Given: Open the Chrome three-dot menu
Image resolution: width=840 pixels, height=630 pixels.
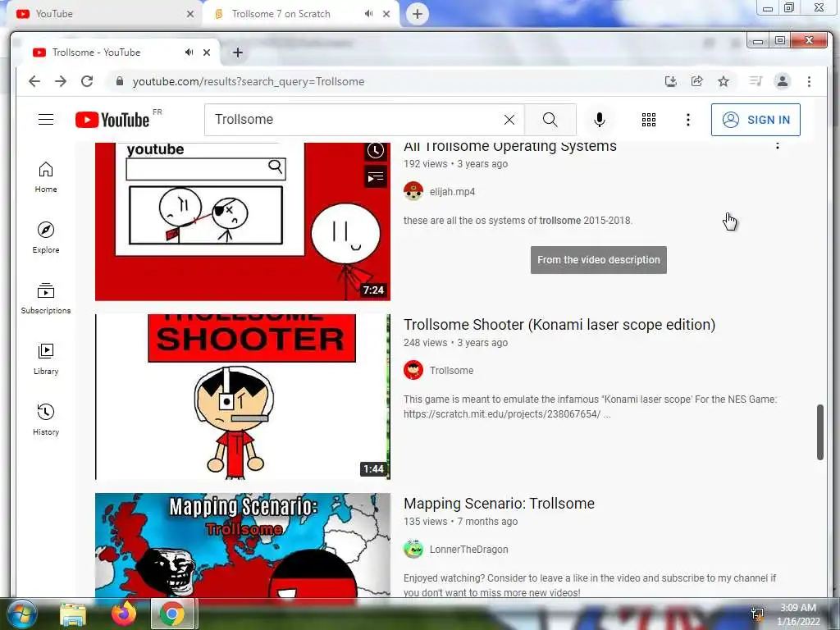Looking at the screenshot, I should 810,81.
